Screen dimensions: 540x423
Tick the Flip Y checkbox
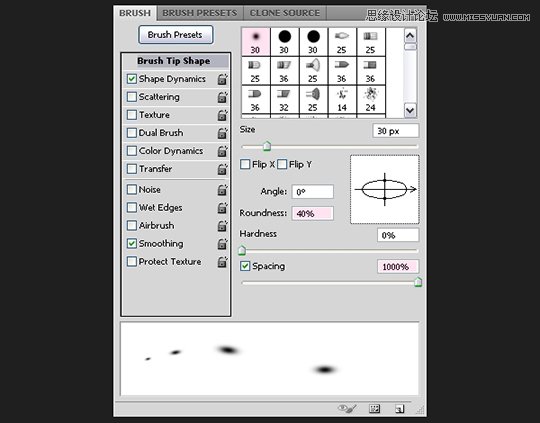pos(282,164)
